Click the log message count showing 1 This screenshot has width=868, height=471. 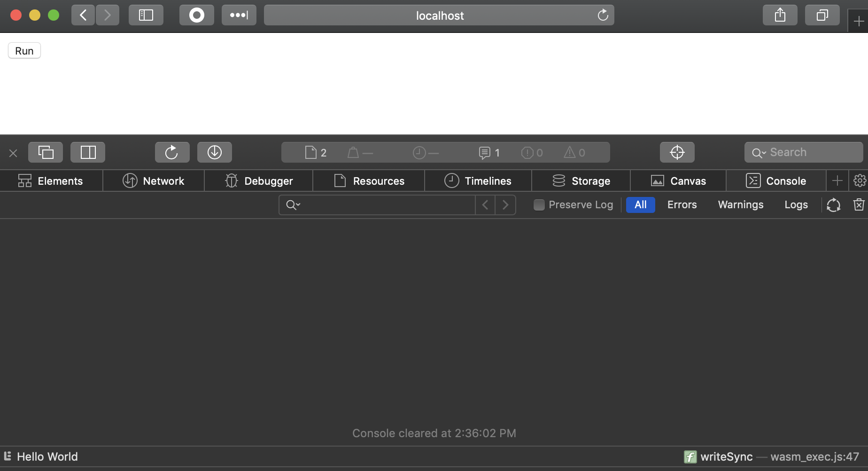click(489, 152)
